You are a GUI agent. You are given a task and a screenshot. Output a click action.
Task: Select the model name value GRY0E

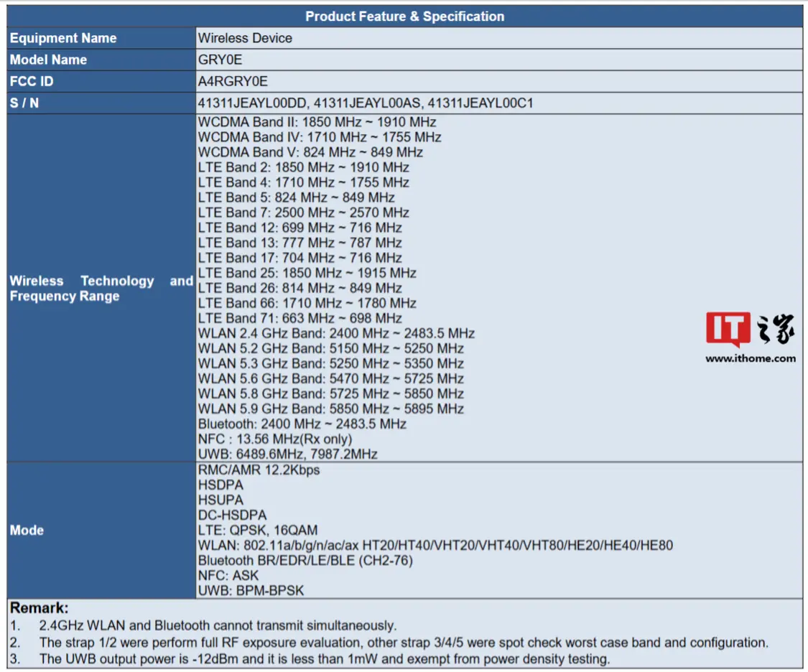[220, 60]
